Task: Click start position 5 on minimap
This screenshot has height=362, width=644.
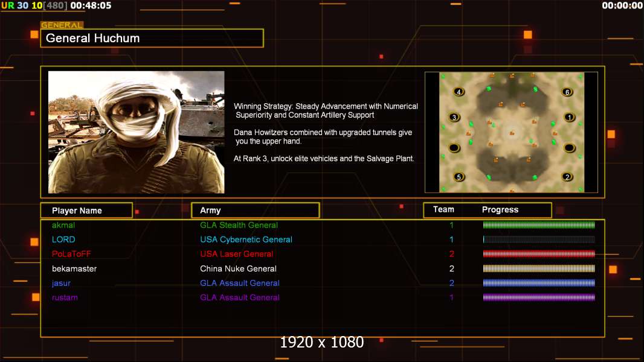Action: click(459, 177)
